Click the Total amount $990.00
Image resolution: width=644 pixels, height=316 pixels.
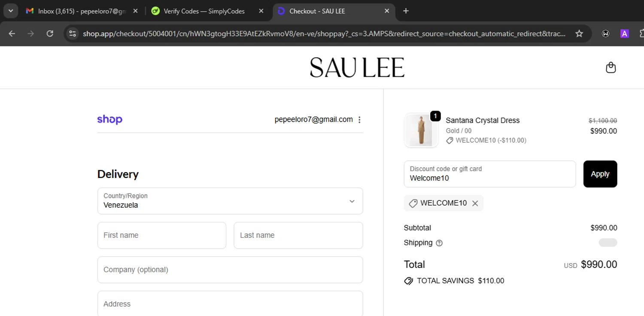[599, 264]
